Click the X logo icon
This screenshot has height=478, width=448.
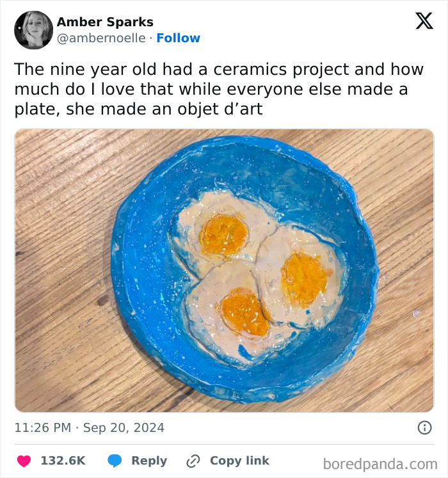(x=424, y=22)
